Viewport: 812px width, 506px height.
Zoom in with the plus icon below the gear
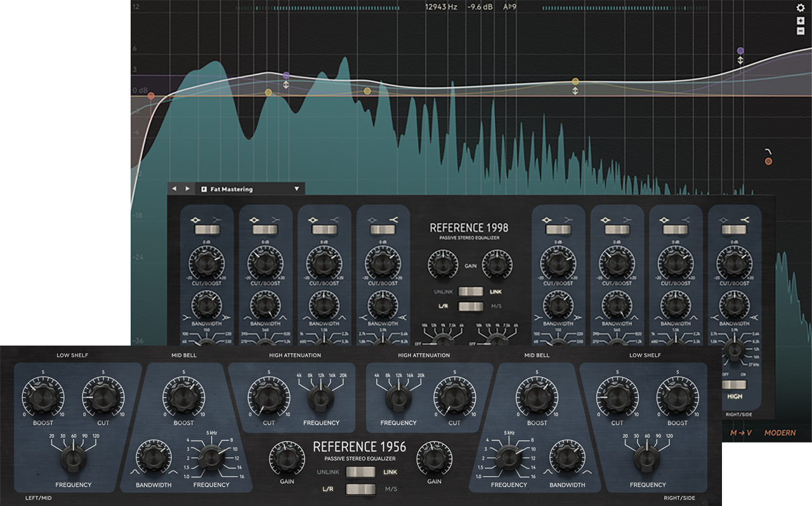[801, 21]
